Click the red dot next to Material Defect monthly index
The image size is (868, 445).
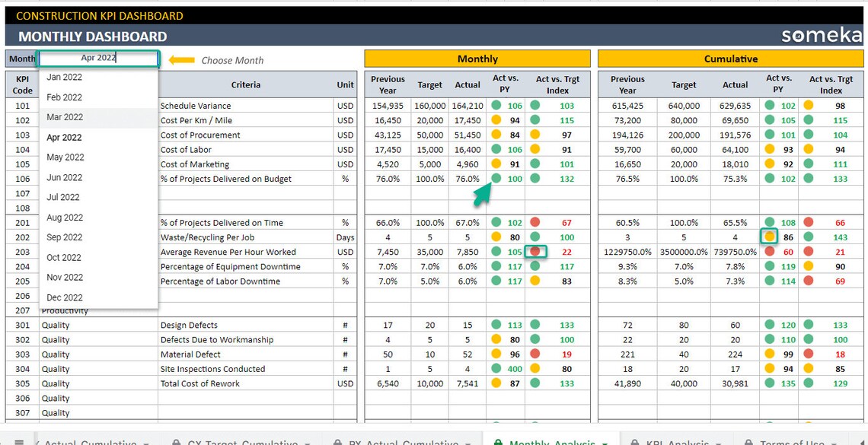[535, 354]
